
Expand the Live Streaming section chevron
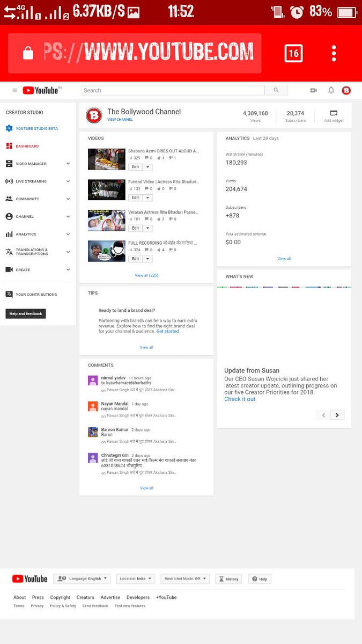point(68,181)
